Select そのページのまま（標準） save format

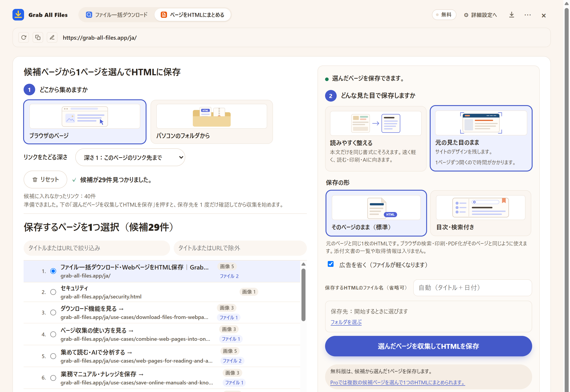[x=376, y=213]
